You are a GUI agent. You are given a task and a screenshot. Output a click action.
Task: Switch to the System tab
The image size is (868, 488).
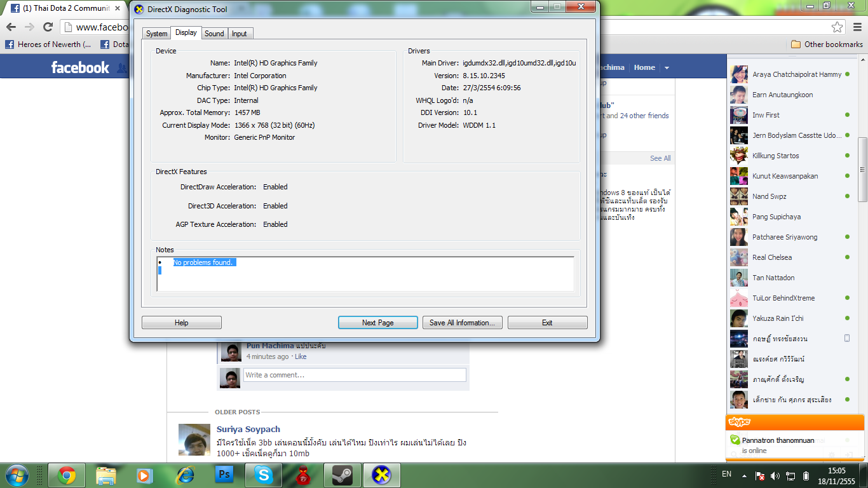tap(156, 34)
